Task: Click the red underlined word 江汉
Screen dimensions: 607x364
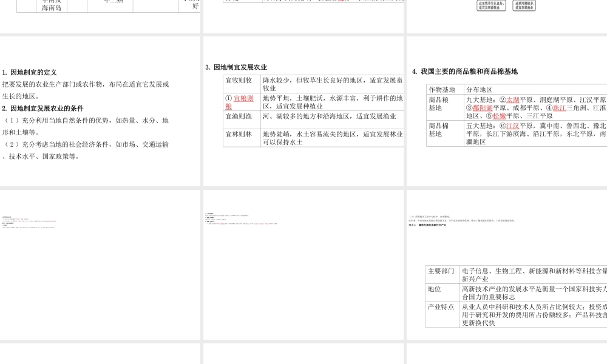Action: [x=513, y=126]
